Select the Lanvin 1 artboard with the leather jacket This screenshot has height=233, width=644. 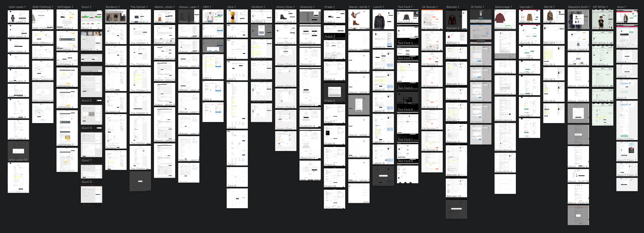pyautogui.click(x=383, y=19)
